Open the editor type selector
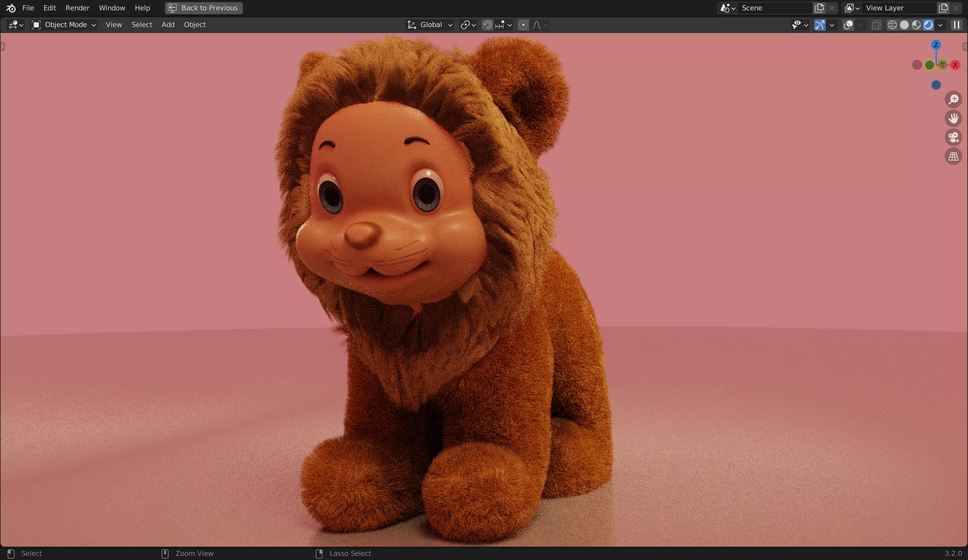The width and height of the screenshot is (968, 560). [x=16, y=25]
